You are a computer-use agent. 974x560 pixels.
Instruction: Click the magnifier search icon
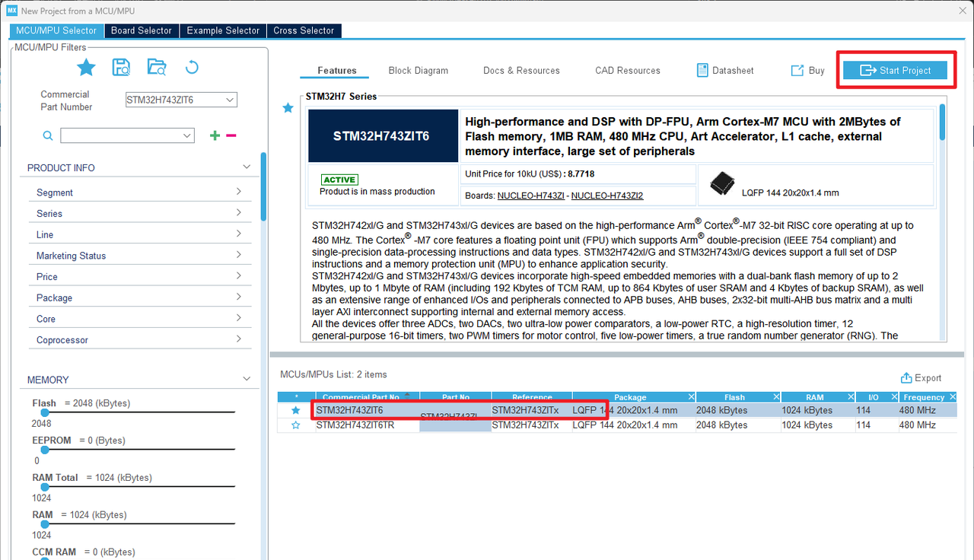[x=48, y=135]
